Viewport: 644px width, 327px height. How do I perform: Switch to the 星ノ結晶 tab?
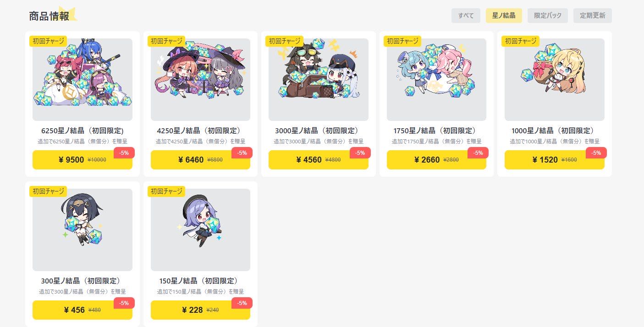point(504,16)
